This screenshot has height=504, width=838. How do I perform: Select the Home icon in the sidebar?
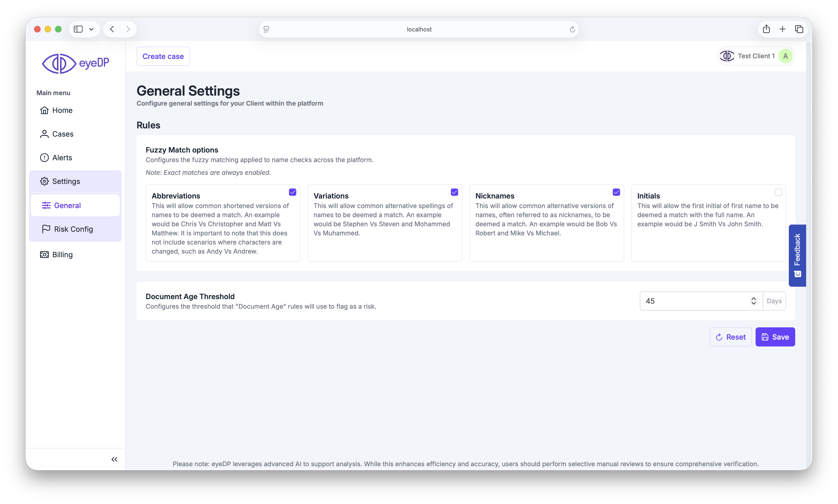[x=44, y=110]
